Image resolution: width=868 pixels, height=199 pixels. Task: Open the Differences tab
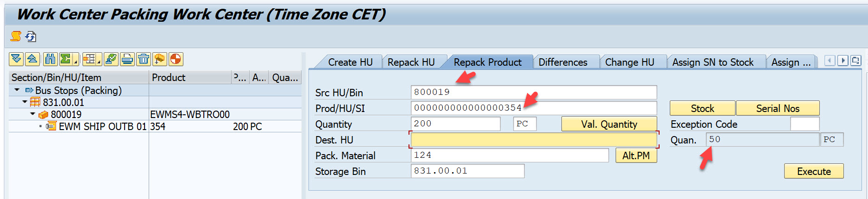pyautogui.click(x=563, y=62)
